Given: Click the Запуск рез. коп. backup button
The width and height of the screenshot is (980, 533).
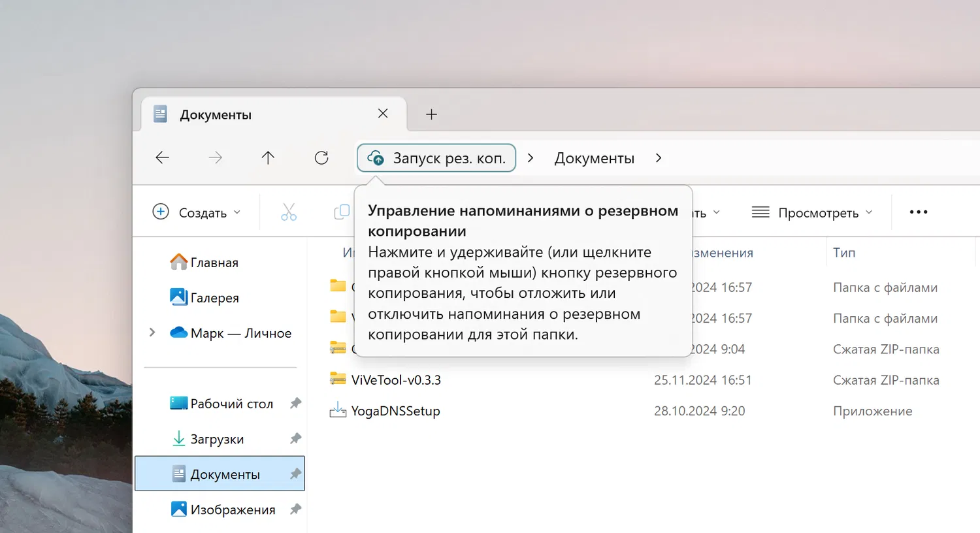Looking at the screenshot, I should click(436, 158).
